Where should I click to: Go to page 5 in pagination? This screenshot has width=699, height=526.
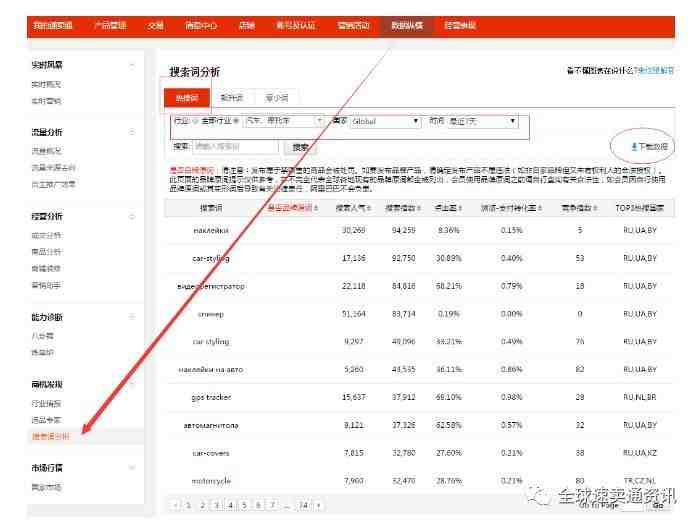[x=244, y=505]
